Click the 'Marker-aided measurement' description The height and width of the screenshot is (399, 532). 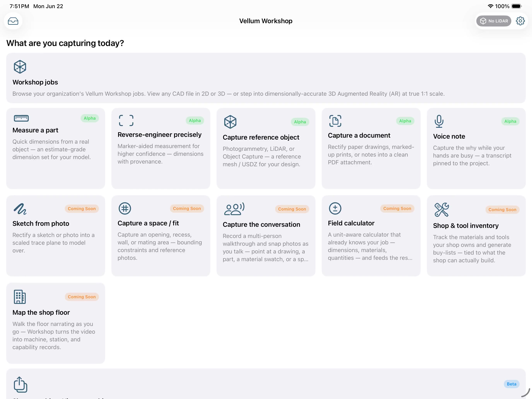pyautogui.click(x=160, y=154)
